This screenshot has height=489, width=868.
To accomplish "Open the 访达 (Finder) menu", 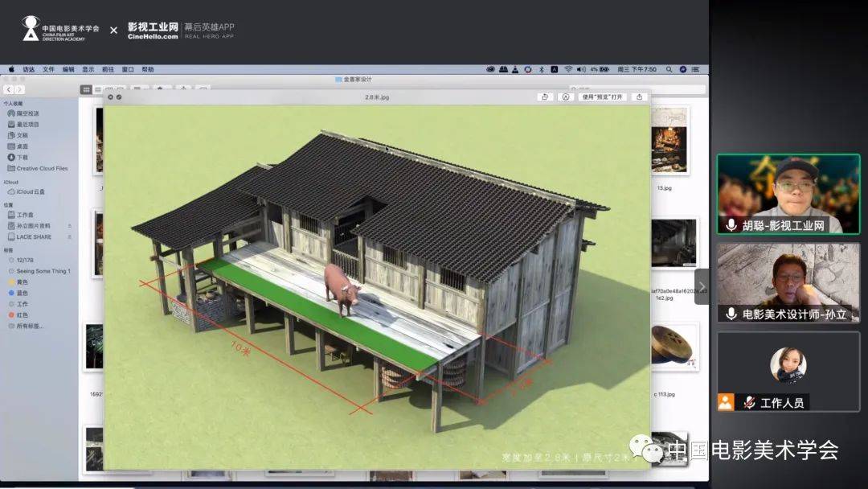I will pos(29,69).
